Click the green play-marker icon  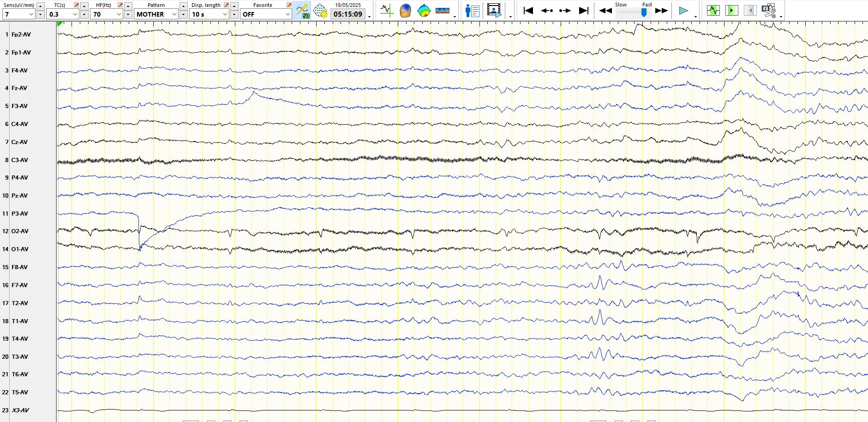[x=732, y=10]
